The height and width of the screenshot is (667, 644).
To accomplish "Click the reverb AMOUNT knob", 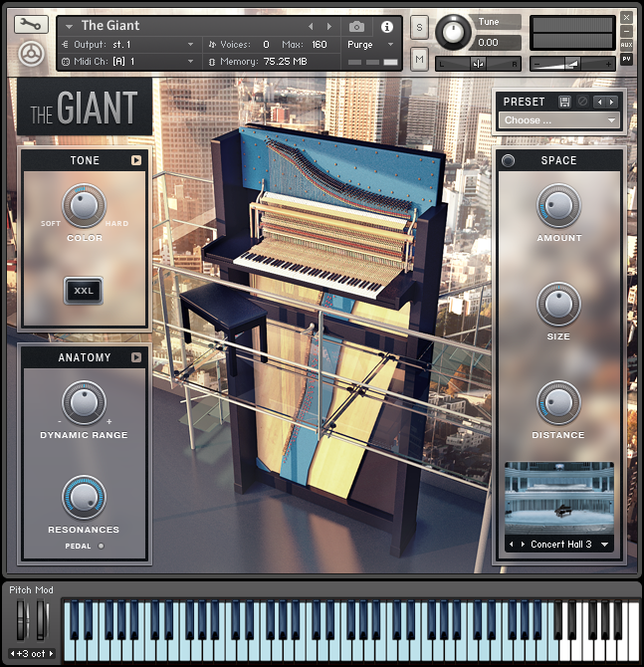I will point(558,206).
